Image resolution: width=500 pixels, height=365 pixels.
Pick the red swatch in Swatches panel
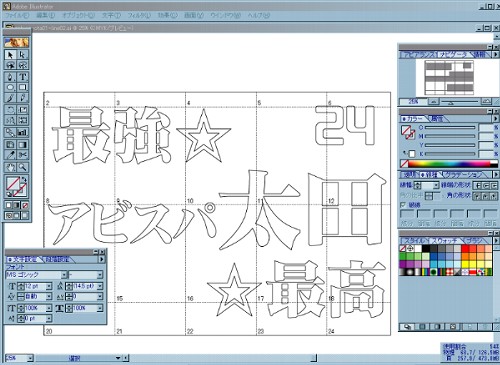point(465,248)
